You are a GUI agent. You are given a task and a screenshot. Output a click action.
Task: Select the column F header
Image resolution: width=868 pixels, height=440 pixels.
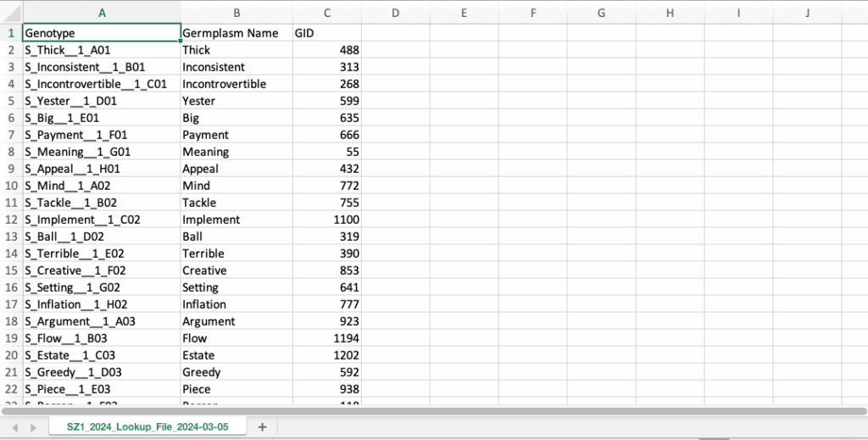pos(532,13)
